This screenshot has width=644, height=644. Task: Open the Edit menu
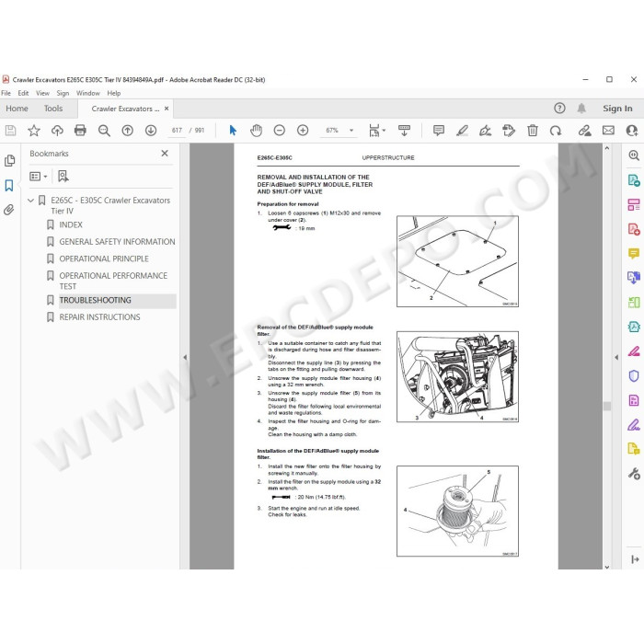tap(23, 93)
